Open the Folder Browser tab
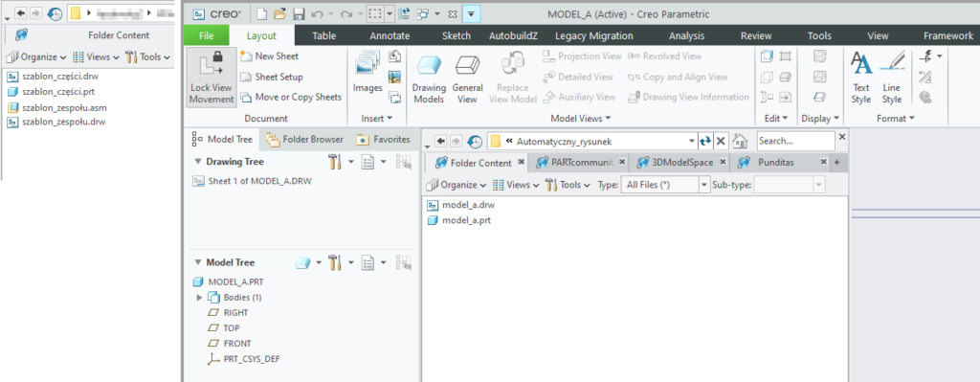Image resolution: width=980 pixels, height=382 pixels. [304, 140]
